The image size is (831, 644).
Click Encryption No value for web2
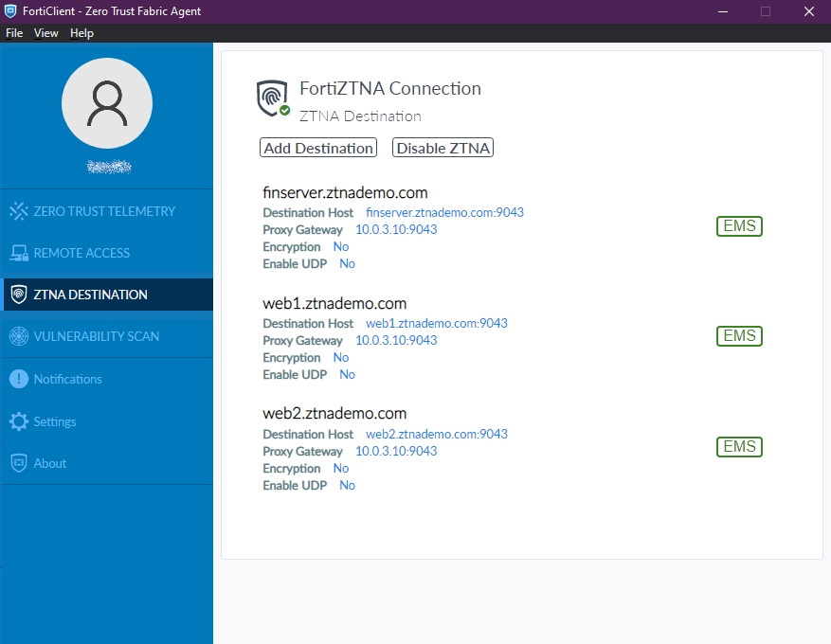(341, 468)
